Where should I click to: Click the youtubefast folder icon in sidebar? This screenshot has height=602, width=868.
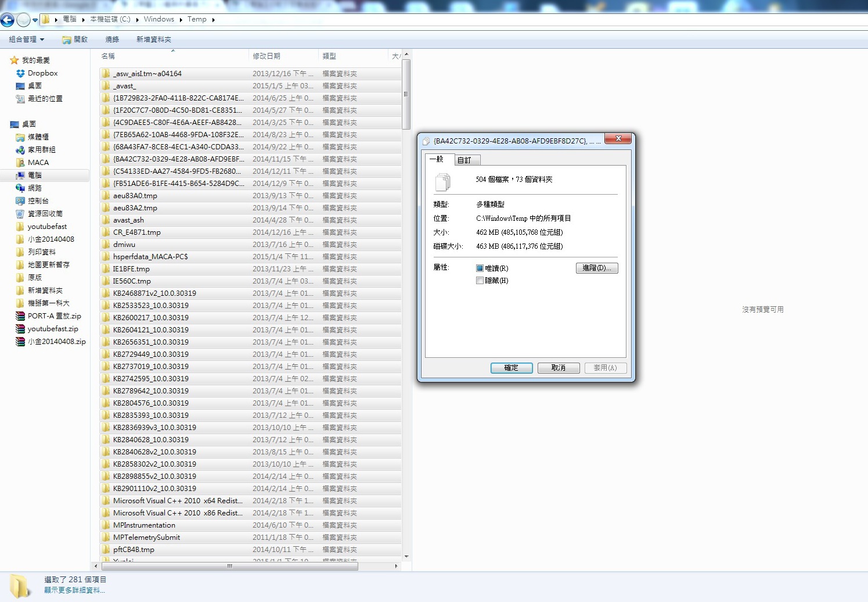click(20, 227)
